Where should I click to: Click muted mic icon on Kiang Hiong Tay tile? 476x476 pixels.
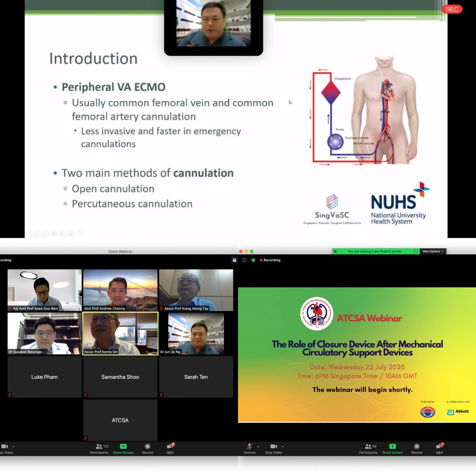pos(161,308)
